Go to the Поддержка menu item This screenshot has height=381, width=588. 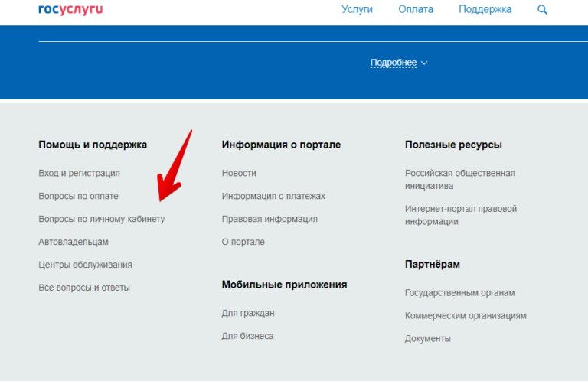coord(485,10)
